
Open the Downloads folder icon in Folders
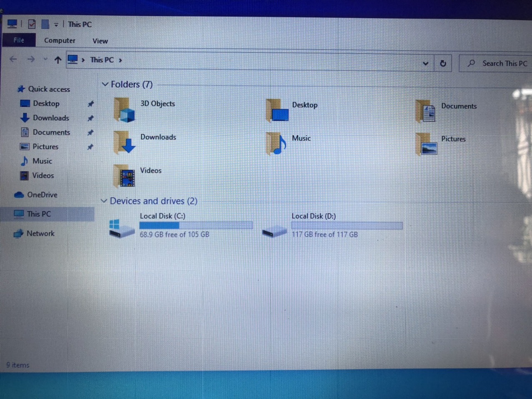pyautogui.click(x=124, y=142)
